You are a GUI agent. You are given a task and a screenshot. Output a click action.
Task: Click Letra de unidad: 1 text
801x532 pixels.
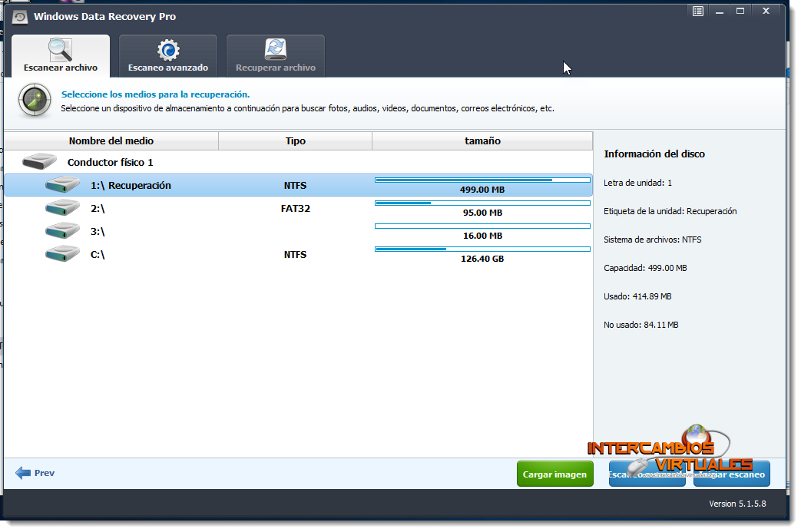[637, 183]
